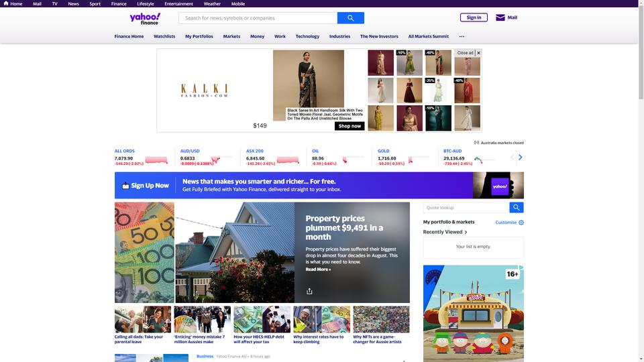Click the Business category tag
Viewport: 644px width, 362px height.
(x=205, y=356)
